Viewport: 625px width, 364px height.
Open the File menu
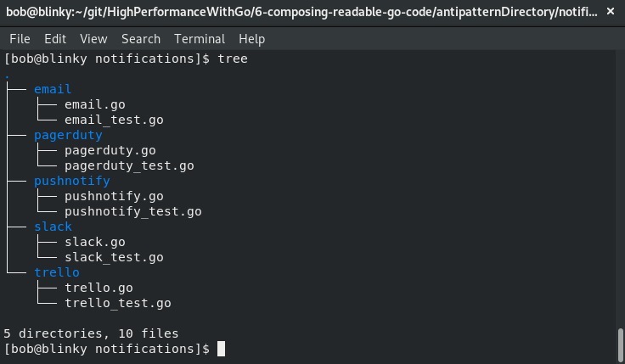coord(20,39)
